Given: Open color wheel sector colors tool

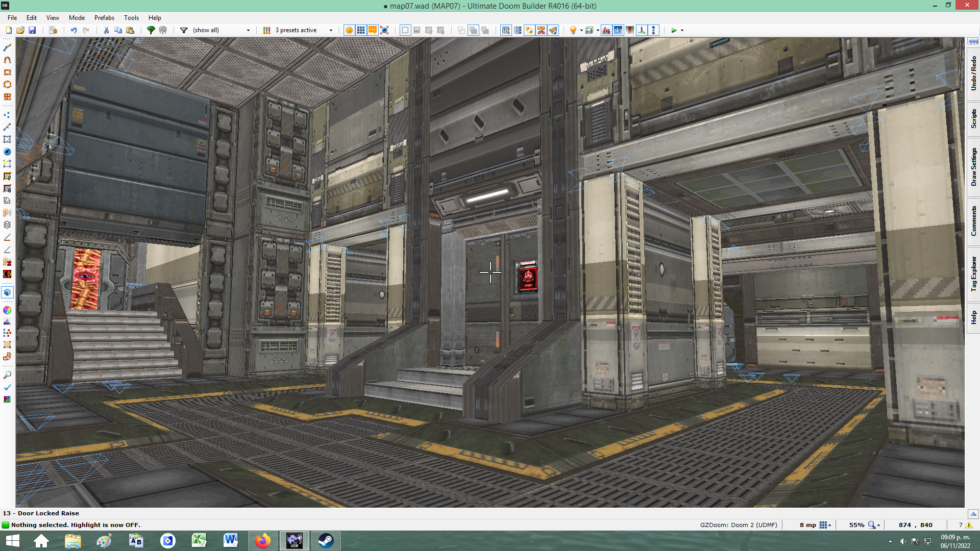Looking at the screenshot, I should (7, 310).
